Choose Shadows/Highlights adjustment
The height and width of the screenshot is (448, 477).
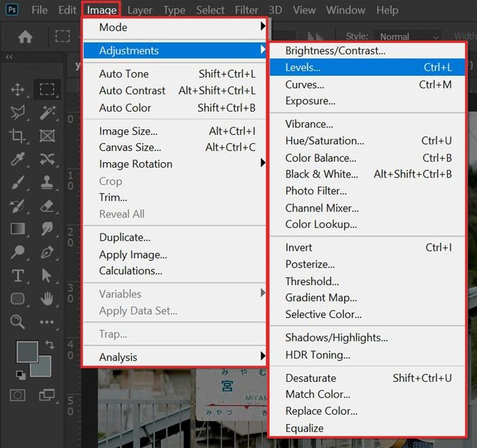click(x=367, y=338)
